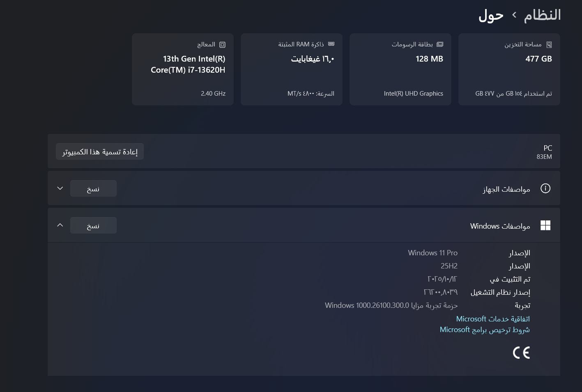The width and height of the screenshot is (582, 392).
Task: Select the 477 GB storage value
Action: tap(538, 59)
